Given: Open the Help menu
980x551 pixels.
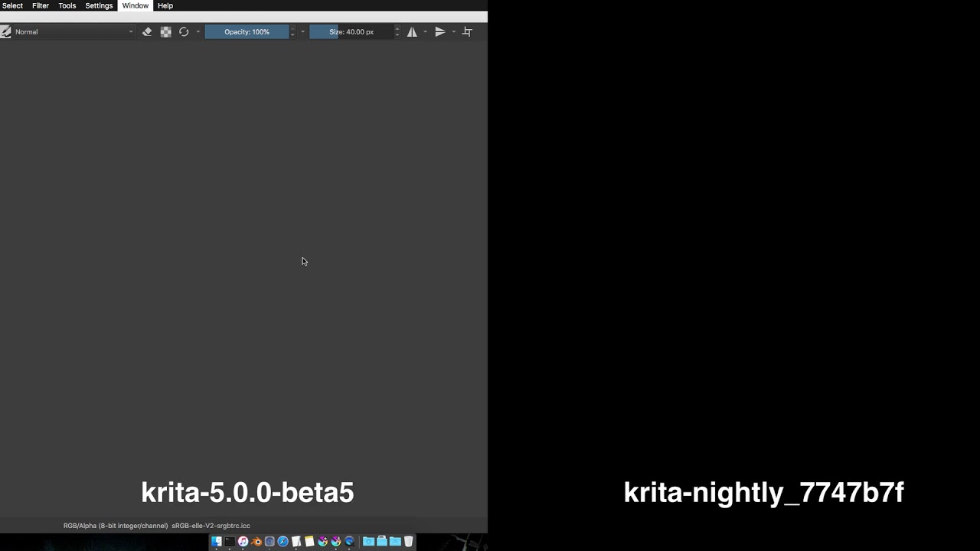Looking at the screenshot, I should click(x=165, y=5).
